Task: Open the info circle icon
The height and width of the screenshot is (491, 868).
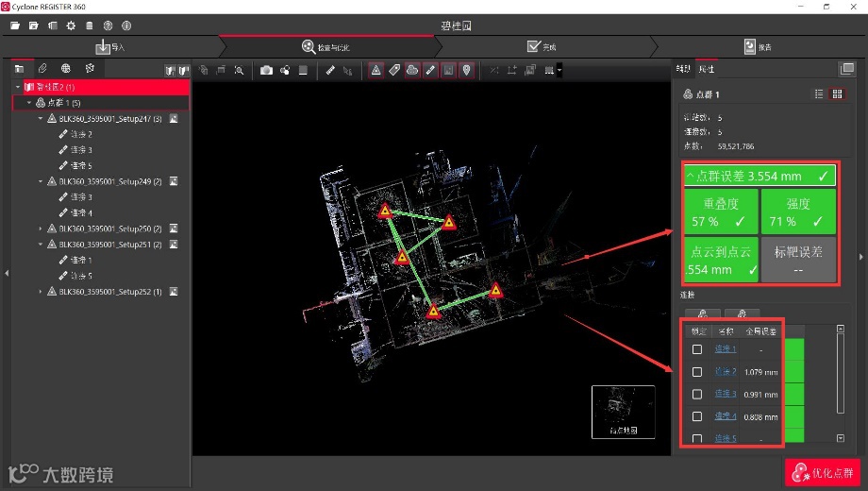Action: pos(126,25)
